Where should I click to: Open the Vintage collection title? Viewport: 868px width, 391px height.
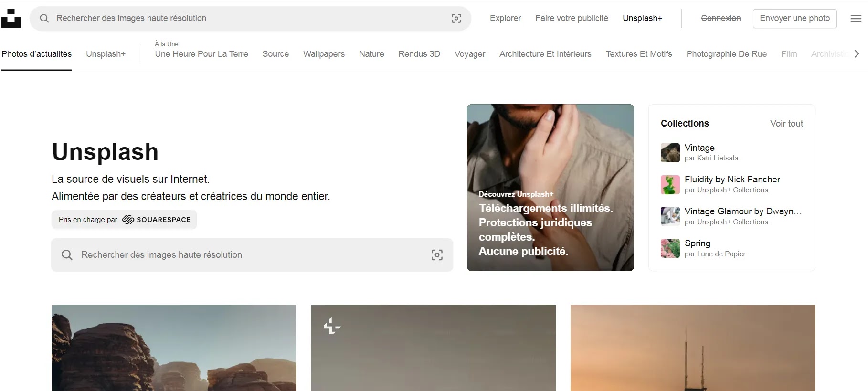[x=699, y=148]
